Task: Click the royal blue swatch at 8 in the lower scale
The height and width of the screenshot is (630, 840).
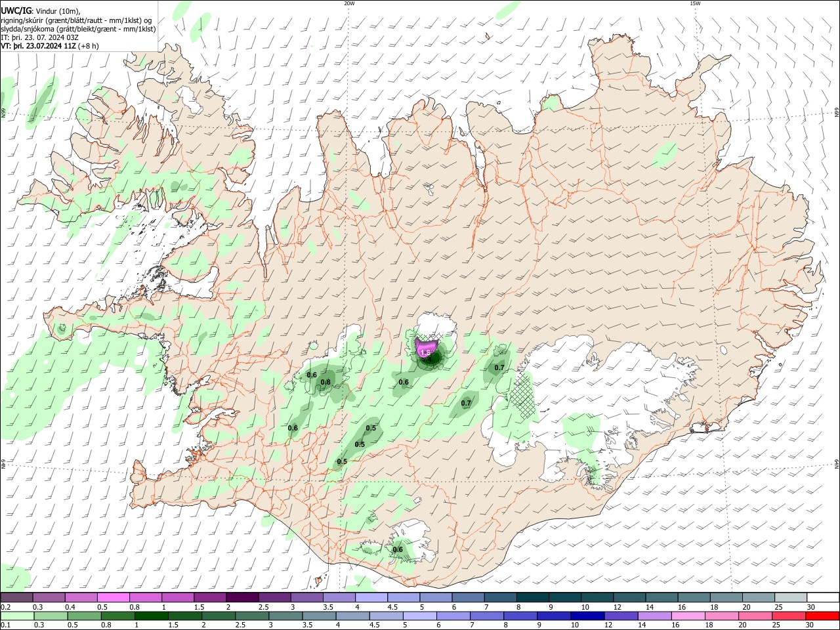Action: pyautogui.click(x=519, y=616)
